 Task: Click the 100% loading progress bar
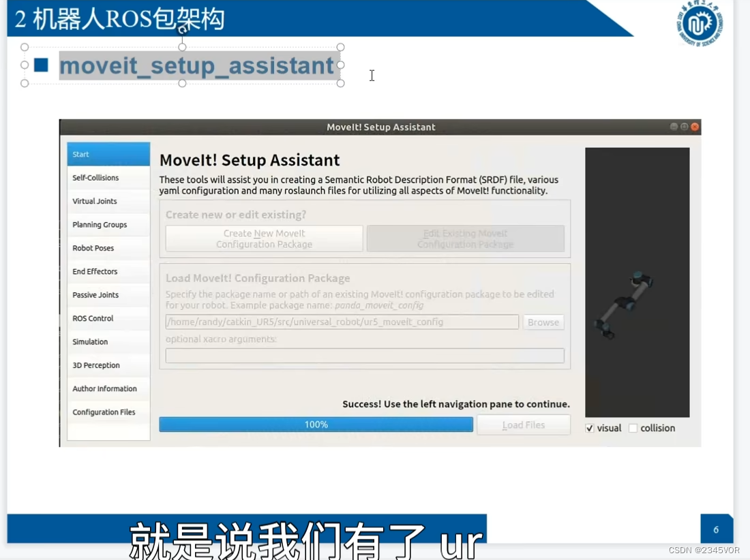point(316,424)
